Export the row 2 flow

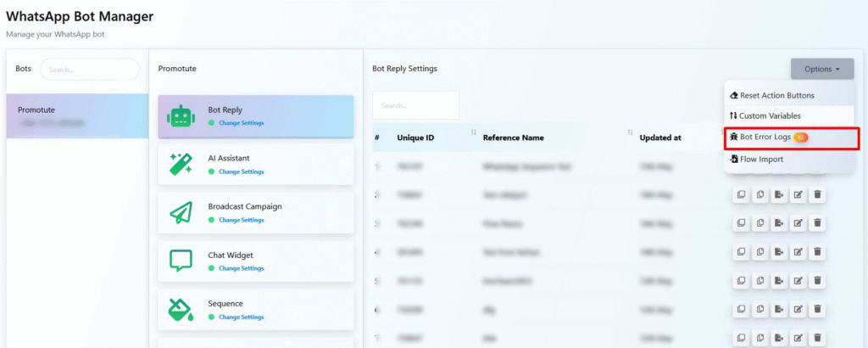[x=779, y=194]
